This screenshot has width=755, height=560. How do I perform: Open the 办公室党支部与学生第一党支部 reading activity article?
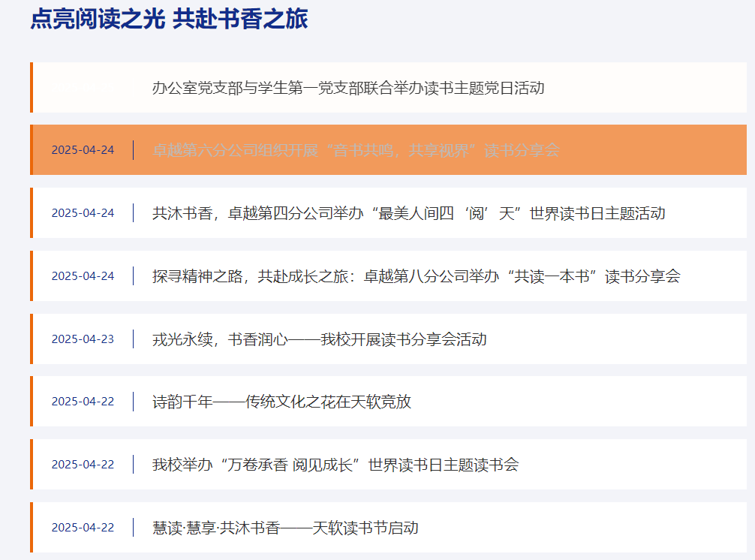pyautogui.click(x=348, y=88)
